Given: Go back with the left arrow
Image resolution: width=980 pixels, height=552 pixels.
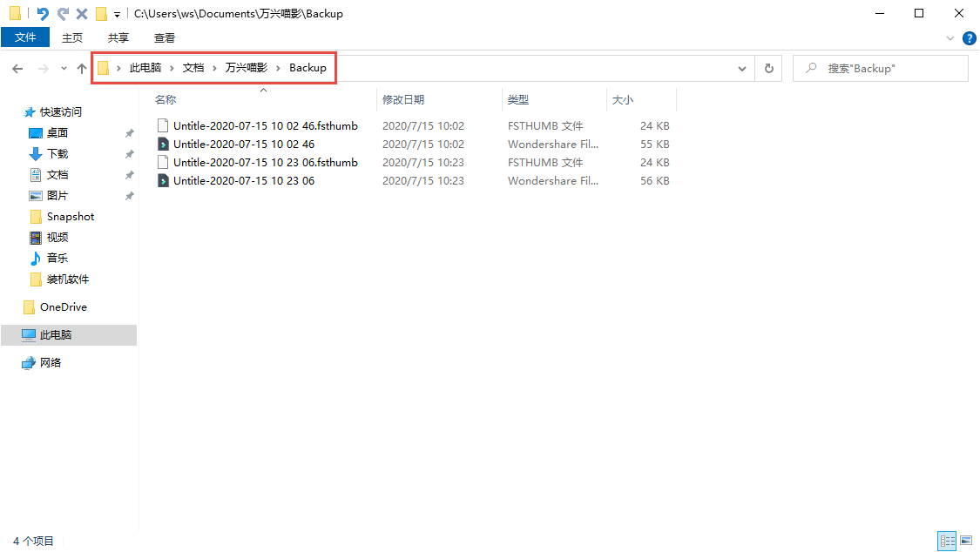Looking at the screenshot, I should point(17,69).
